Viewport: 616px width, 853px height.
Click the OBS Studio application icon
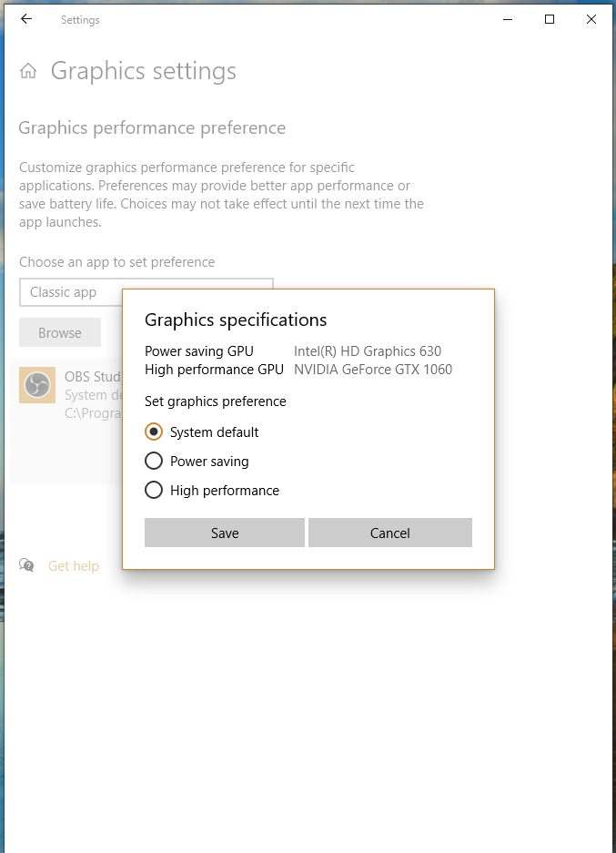pyautogui.click(x=37, y=386)
